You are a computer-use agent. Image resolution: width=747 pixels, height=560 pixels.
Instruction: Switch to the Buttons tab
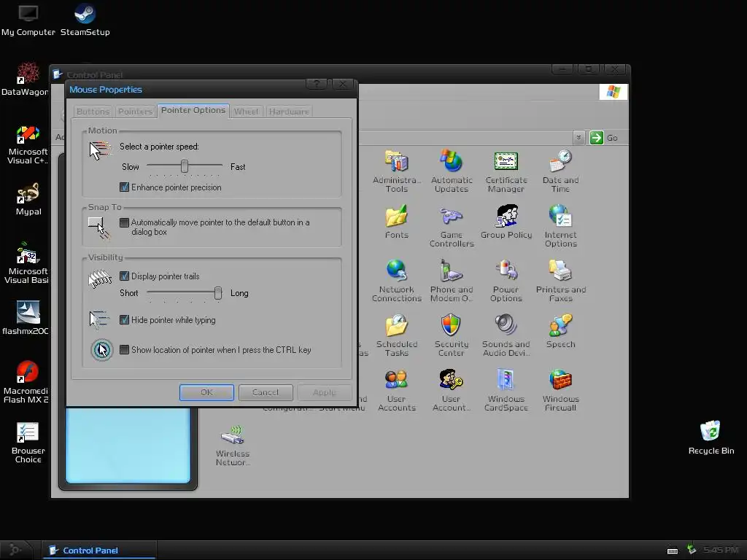coord(93,112)
